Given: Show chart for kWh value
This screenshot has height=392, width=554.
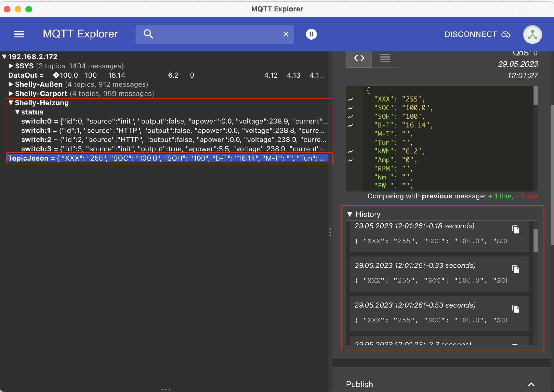Looking at the screenshot, I should click(x=351, y=151).
